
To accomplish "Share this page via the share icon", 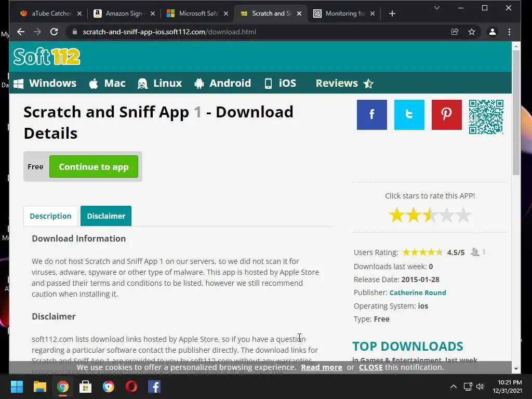I will tap(455, 32).
